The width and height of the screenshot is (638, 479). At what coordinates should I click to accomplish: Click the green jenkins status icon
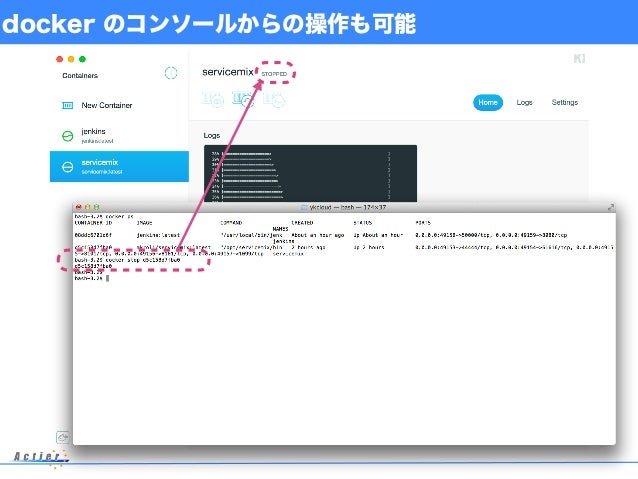[68, 136]
